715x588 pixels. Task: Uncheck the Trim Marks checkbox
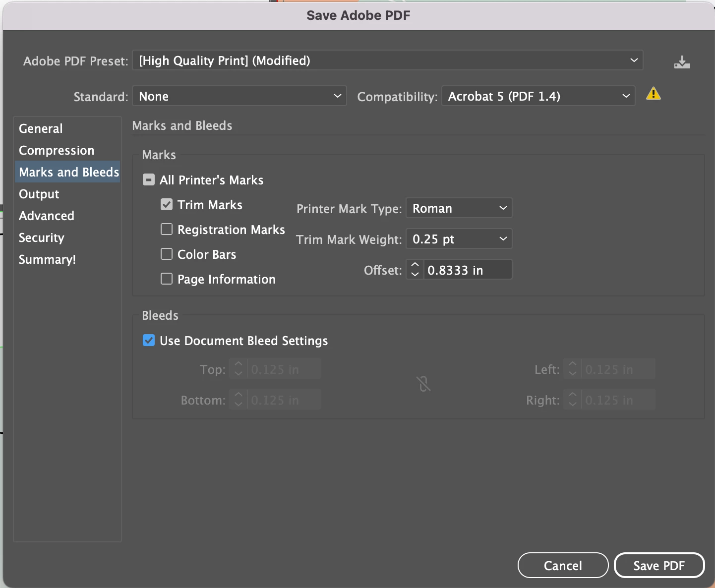(x=167, y=204)
